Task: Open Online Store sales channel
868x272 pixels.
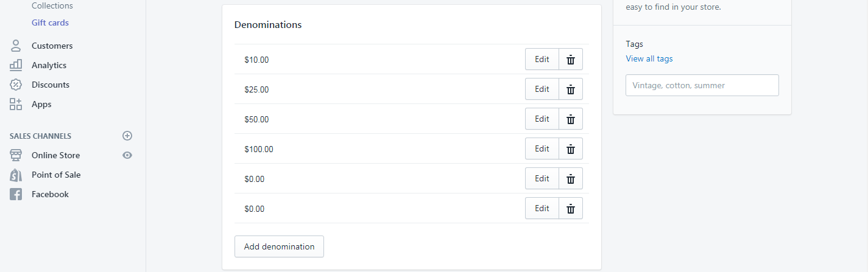Action: coord(55,155)
